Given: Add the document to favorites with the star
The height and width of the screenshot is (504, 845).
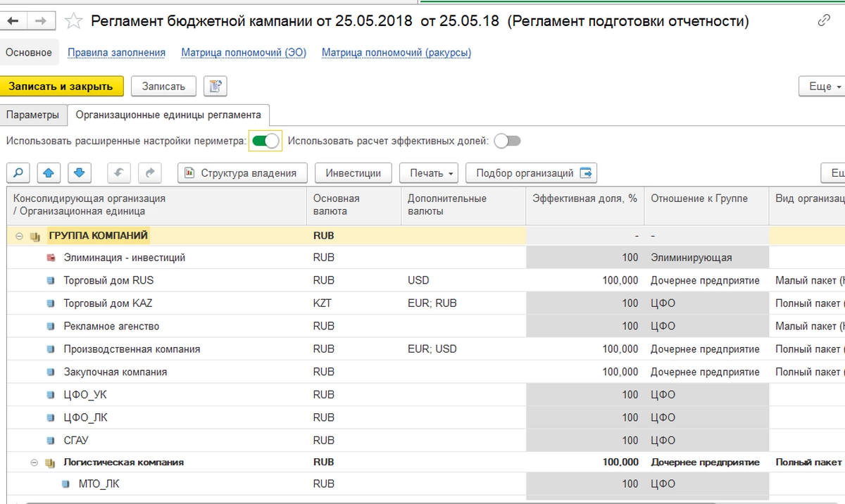Looking at the screenshot, I should point(73,21).
